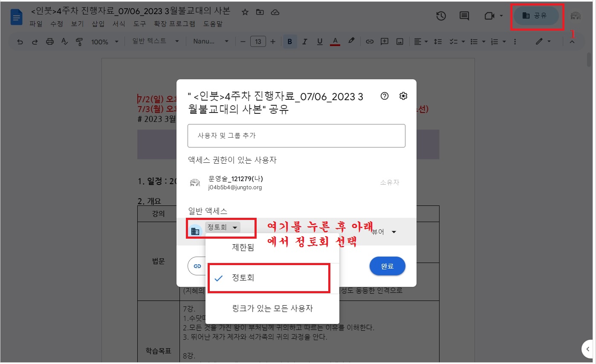This screenshot has height=364, width=596.
Task: Open the 서식 menu
Action: (119, 24)
